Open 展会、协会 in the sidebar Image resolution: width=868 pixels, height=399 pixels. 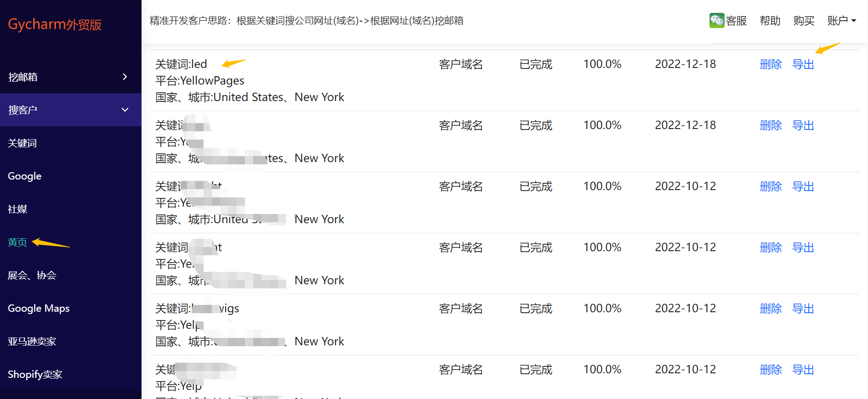click(x=32, y=275)
